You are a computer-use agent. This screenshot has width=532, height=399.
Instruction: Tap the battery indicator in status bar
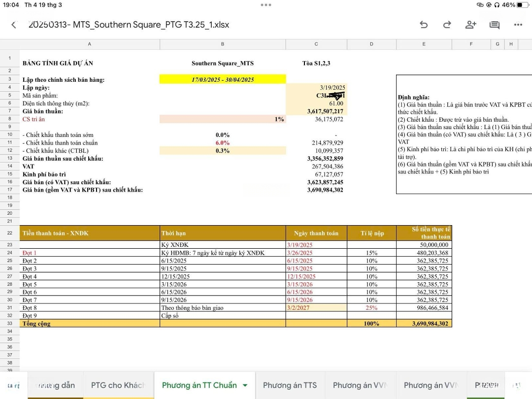[522, 5]
